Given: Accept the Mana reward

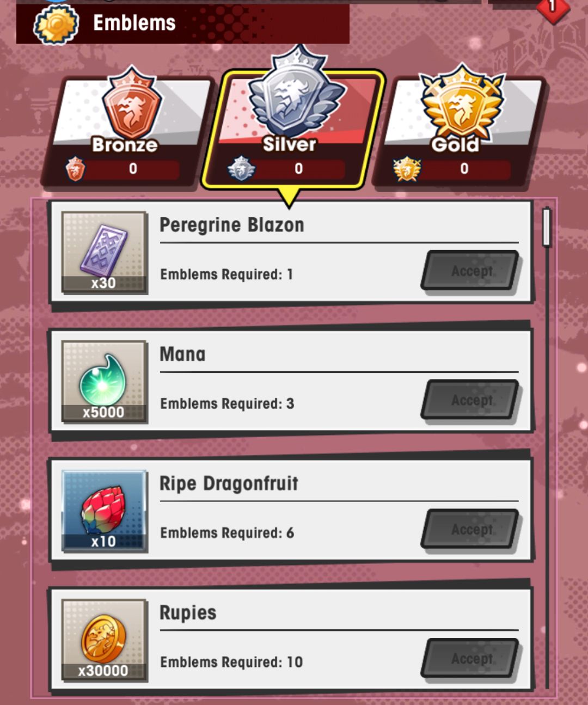Looking at the screenshot, I should [x=471, y=400].
